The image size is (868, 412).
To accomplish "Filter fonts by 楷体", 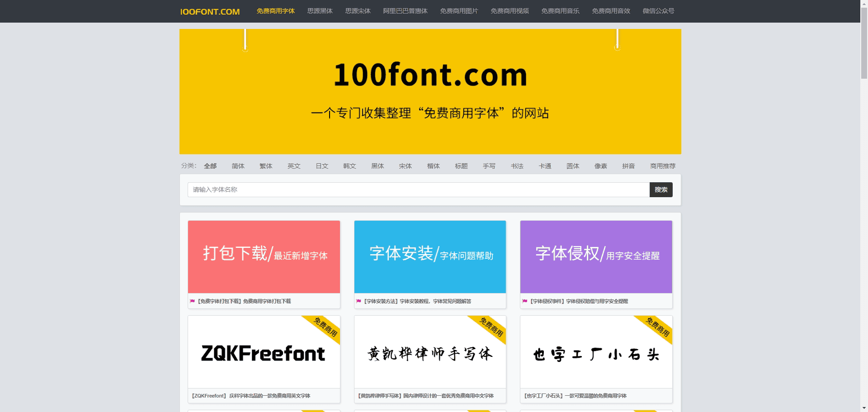I will click(434, 166).
